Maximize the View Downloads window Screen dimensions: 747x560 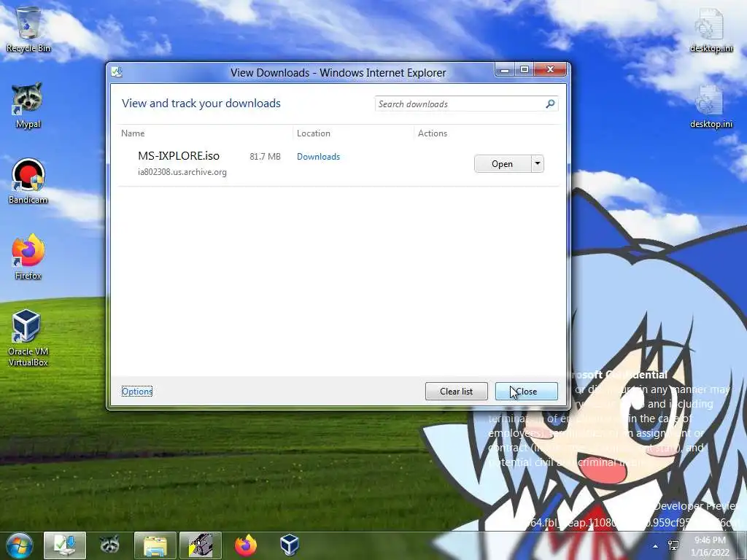pyautogui.click(x=525, y=70)
